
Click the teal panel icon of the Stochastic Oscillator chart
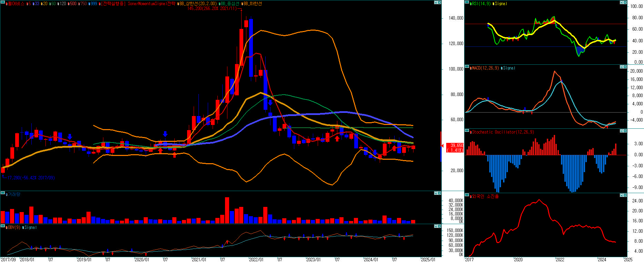[467, 130]
